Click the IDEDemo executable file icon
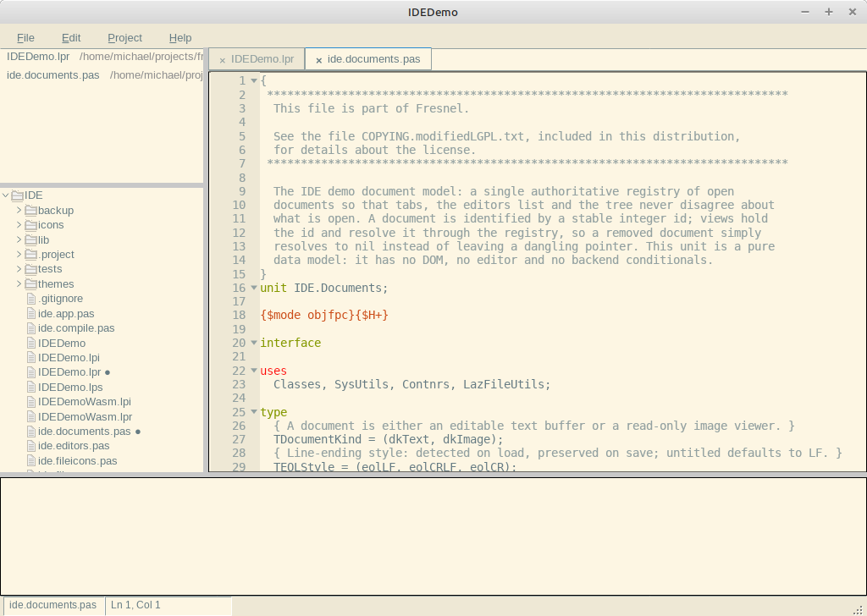The width and height of the screenshot is (867, 616). 31,343
